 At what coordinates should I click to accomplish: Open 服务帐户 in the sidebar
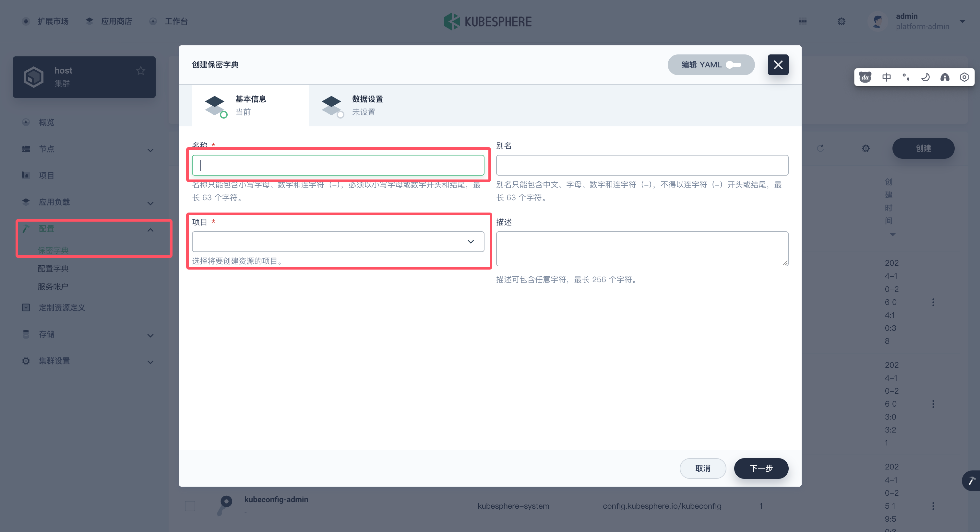53,286
